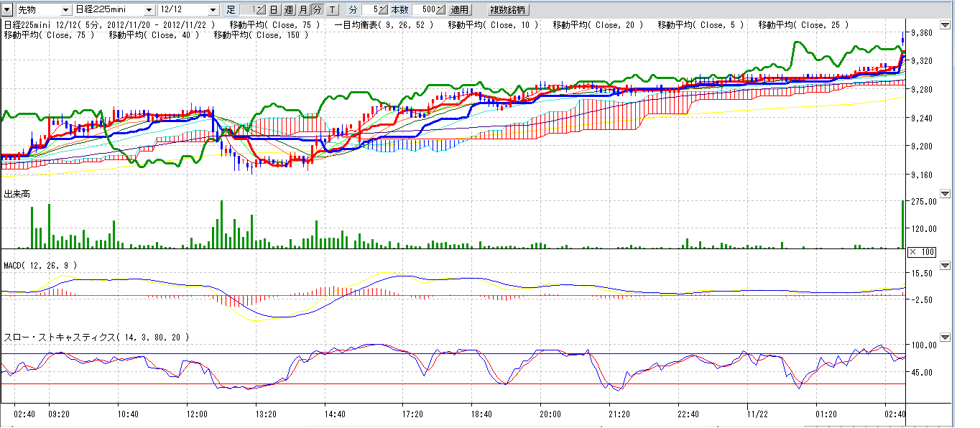The height and width of the screenshot is (428, 980).
Task: Switch to weekly (週) candle interval
Action: click(x=288, y=10)
